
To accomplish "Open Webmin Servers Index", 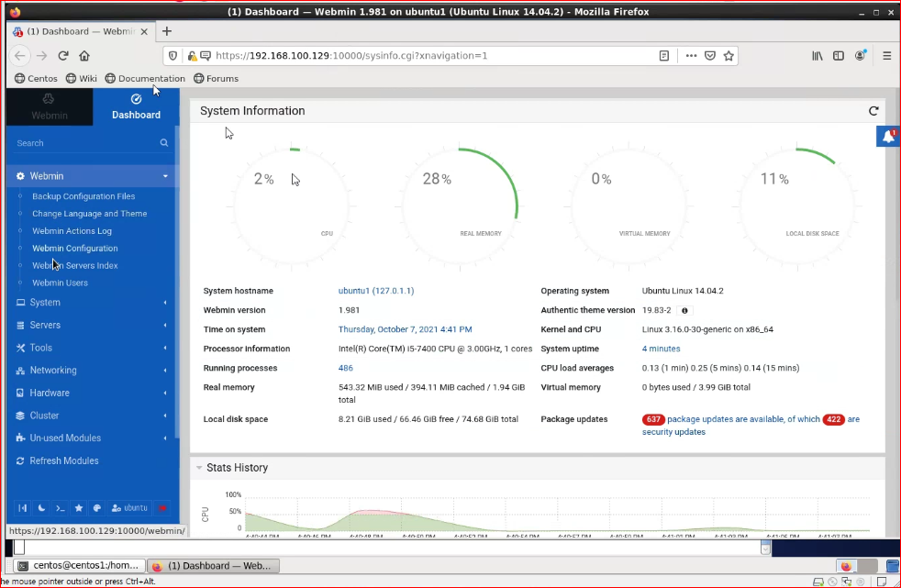I will 74,265.
